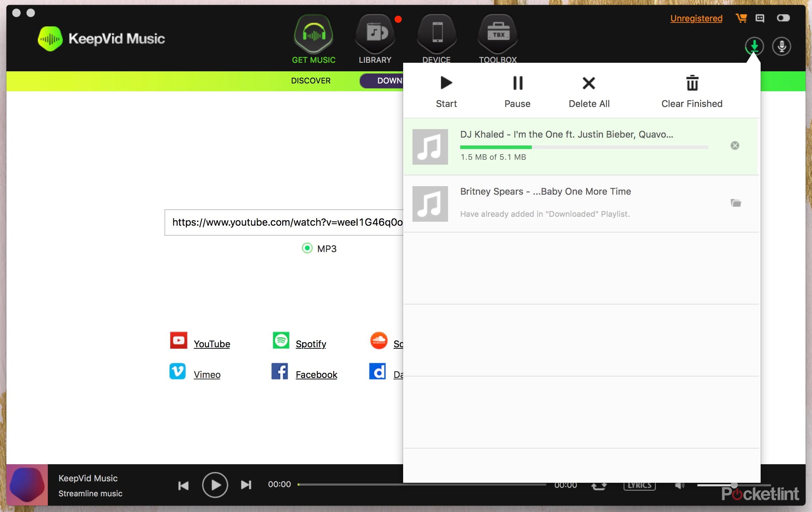
Task: Collapse the downloads dropdown panel
Action: coord(754,46)
